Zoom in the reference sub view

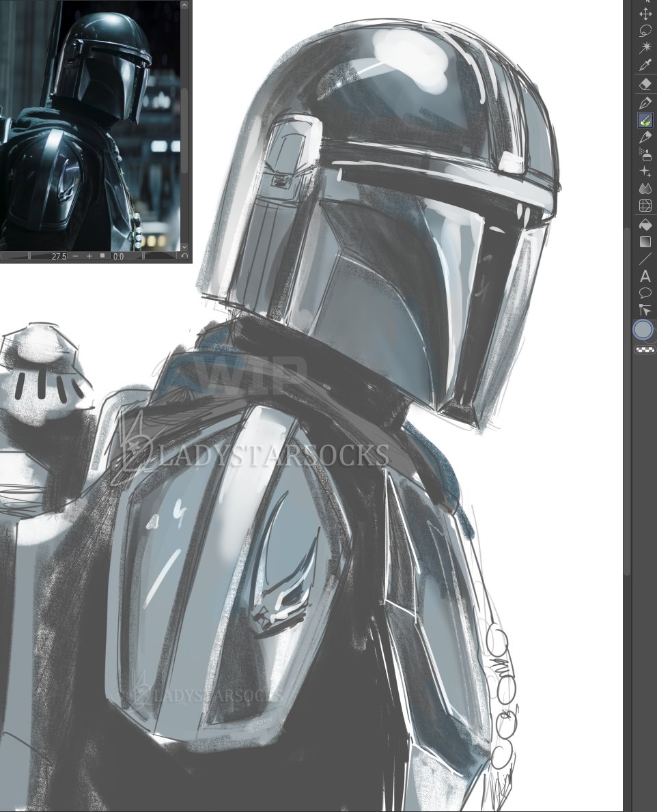click(x=89, y=256)
